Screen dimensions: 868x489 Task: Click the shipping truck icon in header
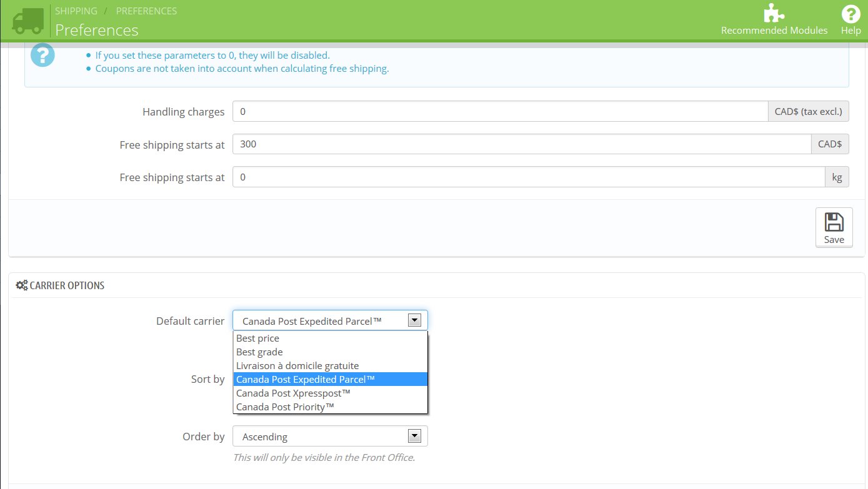pos(28,21)
